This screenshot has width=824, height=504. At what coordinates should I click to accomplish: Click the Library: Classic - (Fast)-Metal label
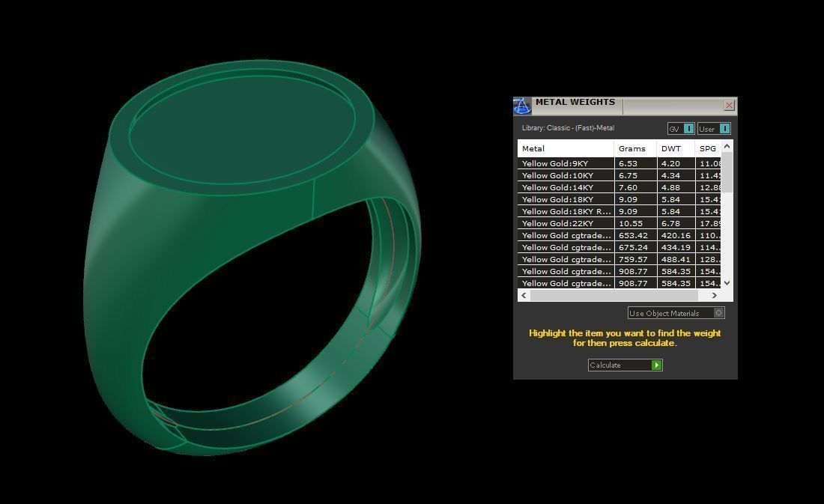coord(568,128)
